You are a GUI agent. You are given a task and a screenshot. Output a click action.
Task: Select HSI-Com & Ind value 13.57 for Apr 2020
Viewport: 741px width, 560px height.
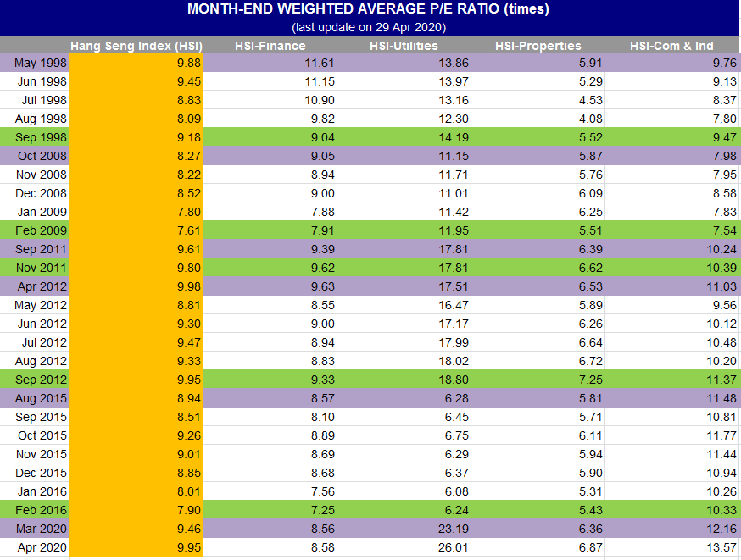[721, 548]
